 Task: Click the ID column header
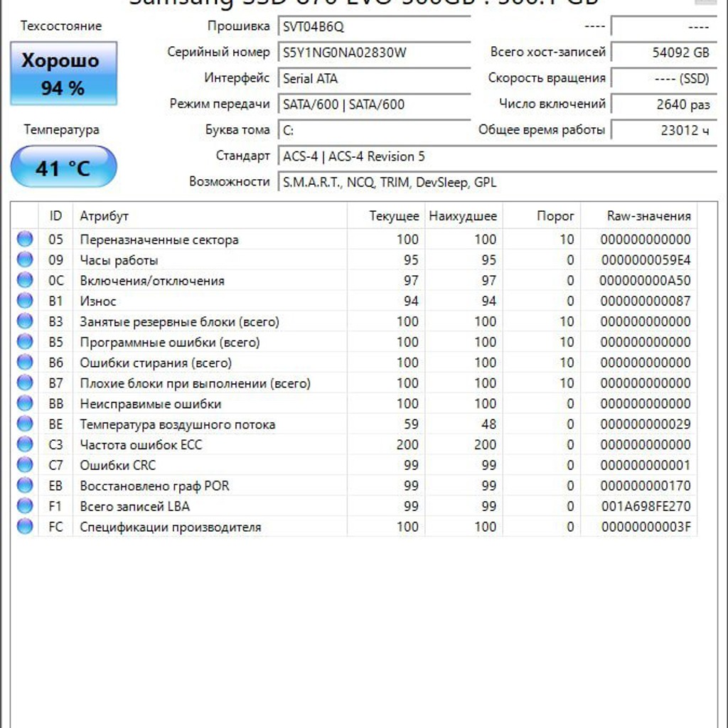point(55,216)
